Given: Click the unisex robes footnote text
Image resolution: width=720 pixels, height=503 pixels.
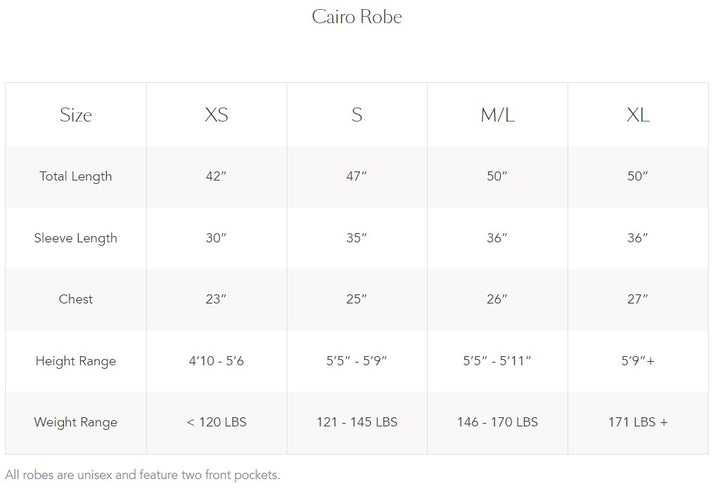Looking at the screenshot, I should tap(143, 475).
